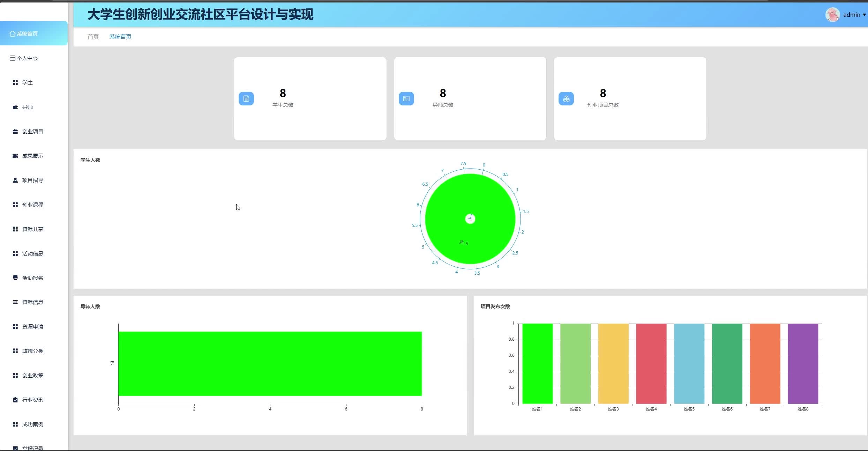Click the lines icon beside 资源信息
868x451 pixels.
(15, 302)
